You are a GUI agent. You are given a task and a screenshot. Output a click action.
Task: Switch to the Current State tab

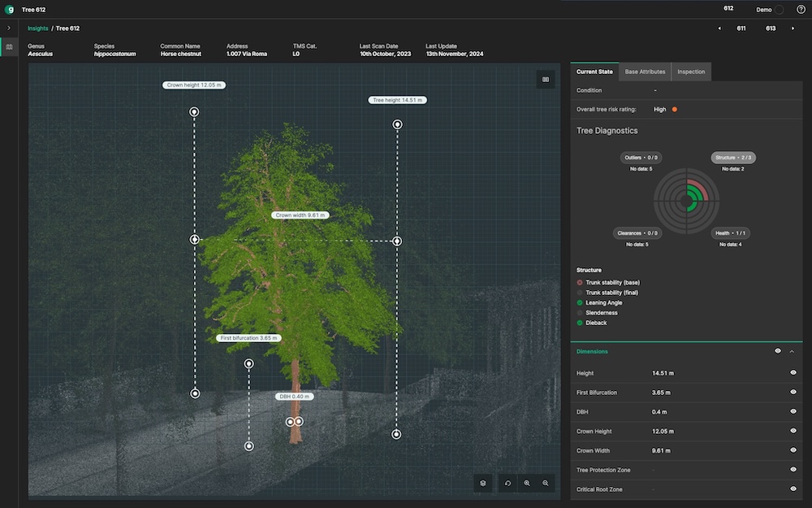(x=594, y=72)
